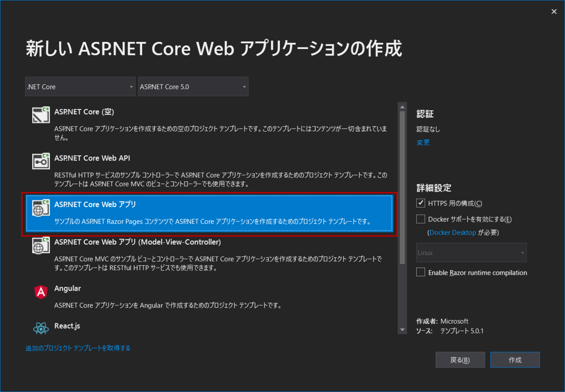Enable Razor runtime compilation checkbox

point(421,272)
